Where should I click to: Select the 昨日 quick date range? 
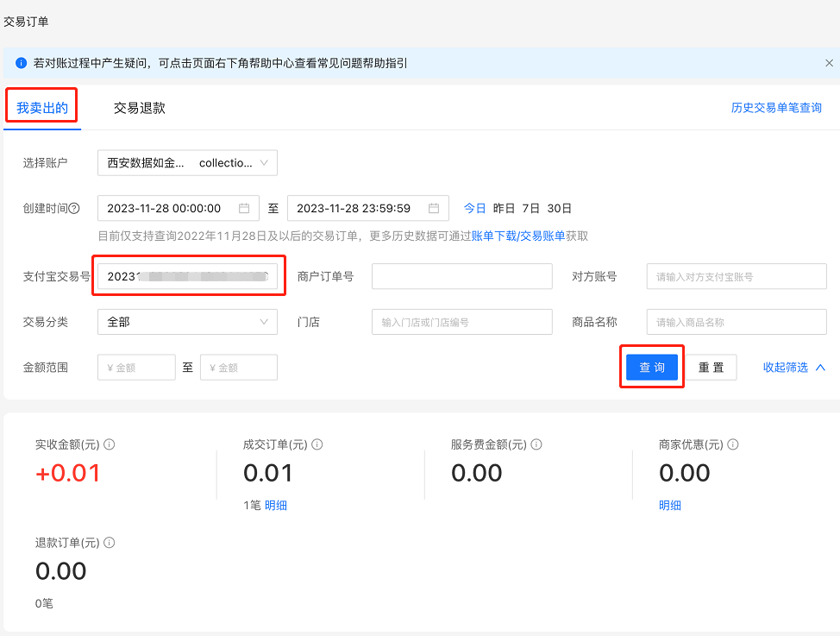tap(504, 208)
